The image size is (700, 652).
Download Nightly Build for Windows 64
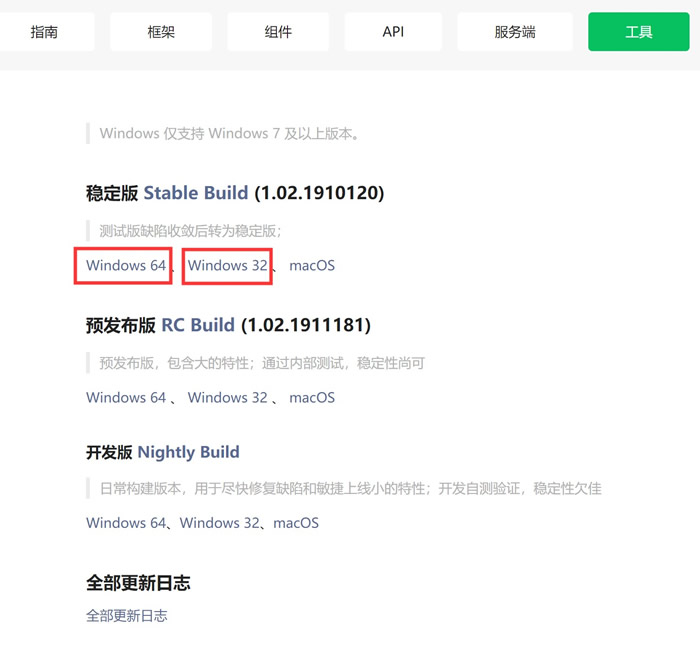[x=125, y=523]
